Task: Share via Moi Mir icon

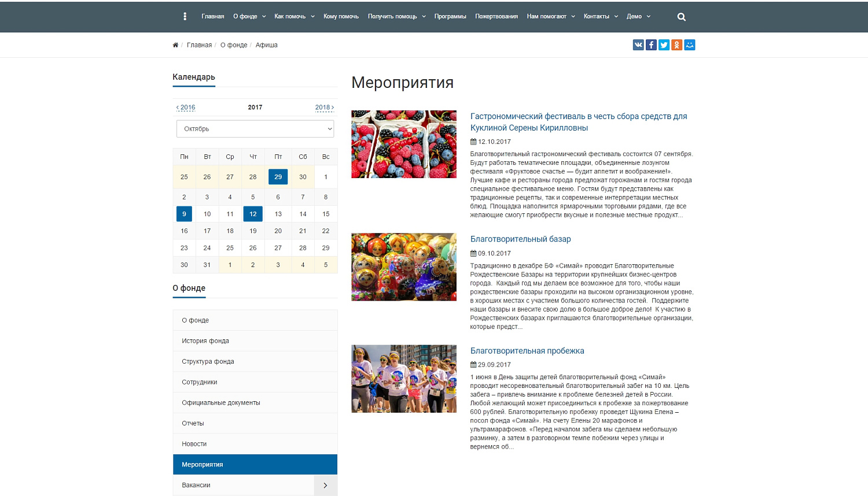Action: (x=689, y=45)
